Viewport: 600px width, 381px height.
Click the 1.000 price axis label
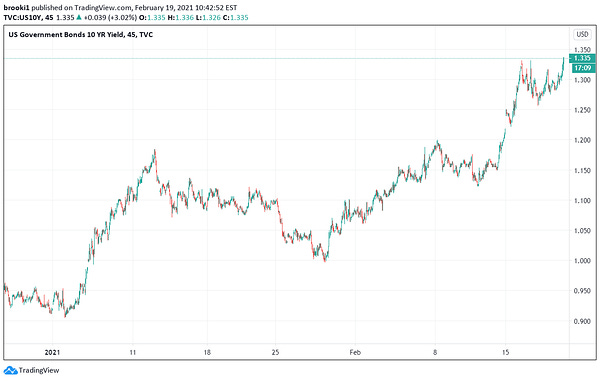[x=582, y=261]
